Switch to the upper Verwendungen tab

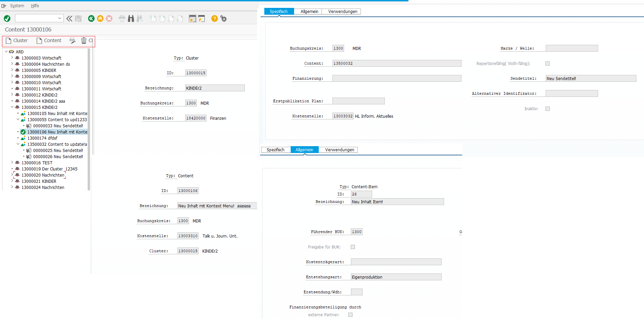coord(342,12)
